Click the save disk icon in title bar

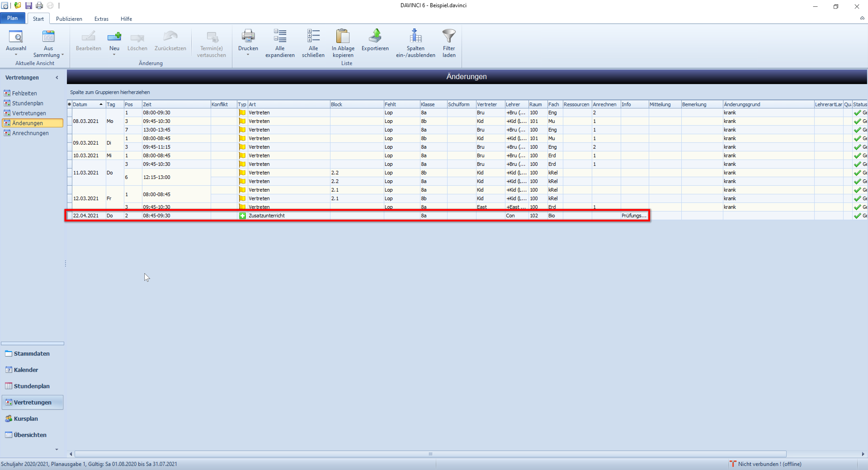[29, 5]
